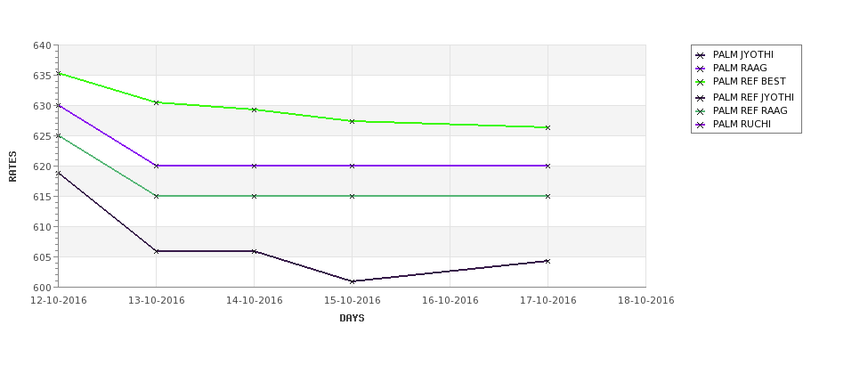Click dark line lowest point on 15-10-2016
This screenshot has width=868, height=382.
(352, 281)
